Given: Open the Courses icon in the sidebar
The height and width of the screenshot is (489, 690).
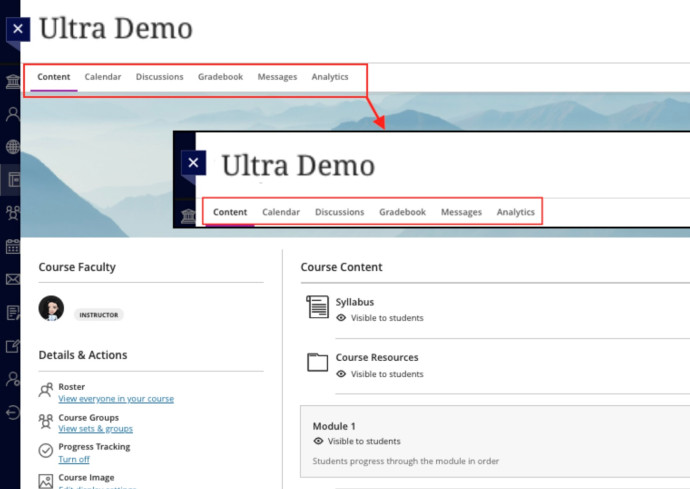Looking at the screenshot, I should [x=14, y=180].
